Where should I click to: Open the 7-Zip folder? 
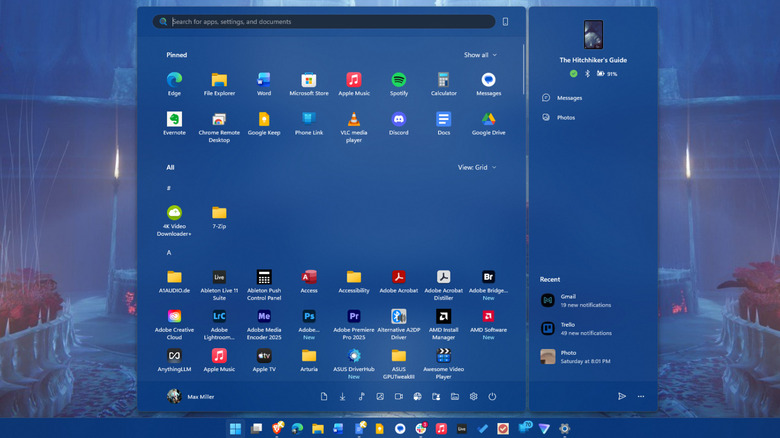[x=219, y=217]
